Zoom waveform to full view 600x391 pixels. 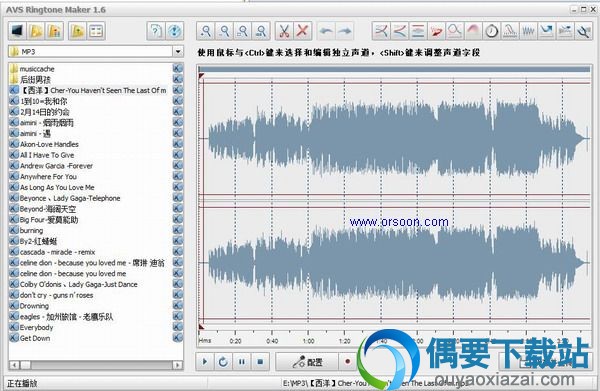click(261, 31)
